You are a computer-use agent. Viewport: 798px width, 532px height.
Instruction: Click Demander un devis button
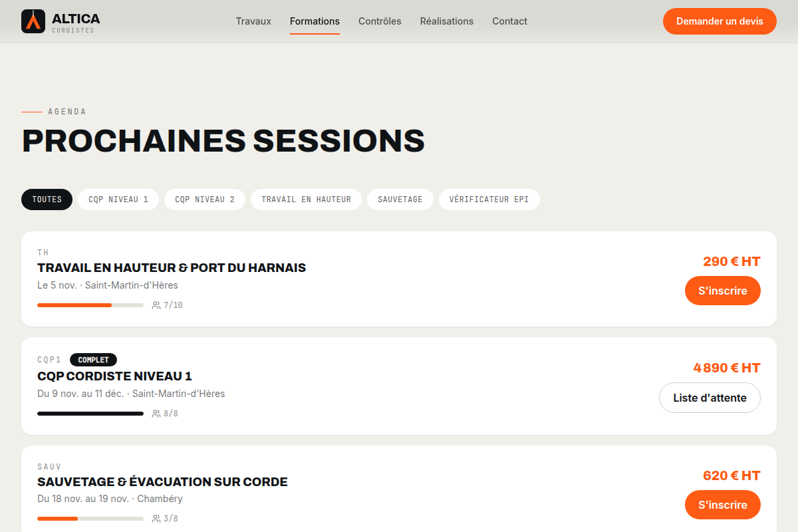720,21
